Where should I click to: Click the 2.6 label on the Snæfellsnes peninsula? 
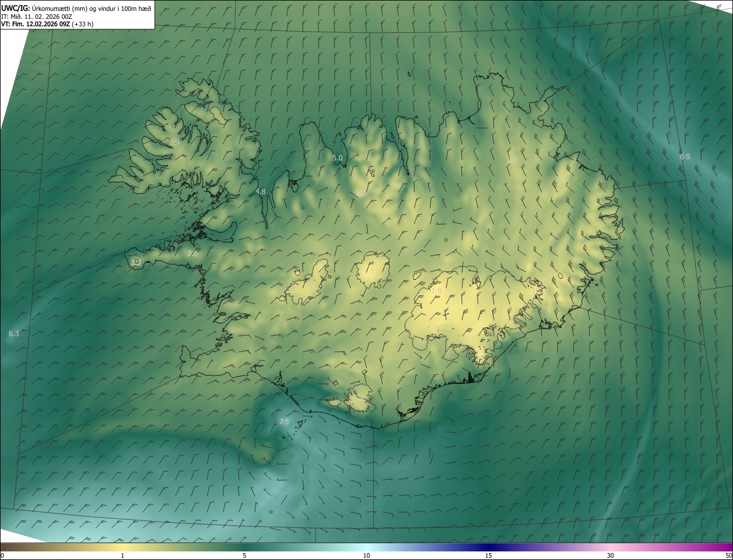(192, 254)
